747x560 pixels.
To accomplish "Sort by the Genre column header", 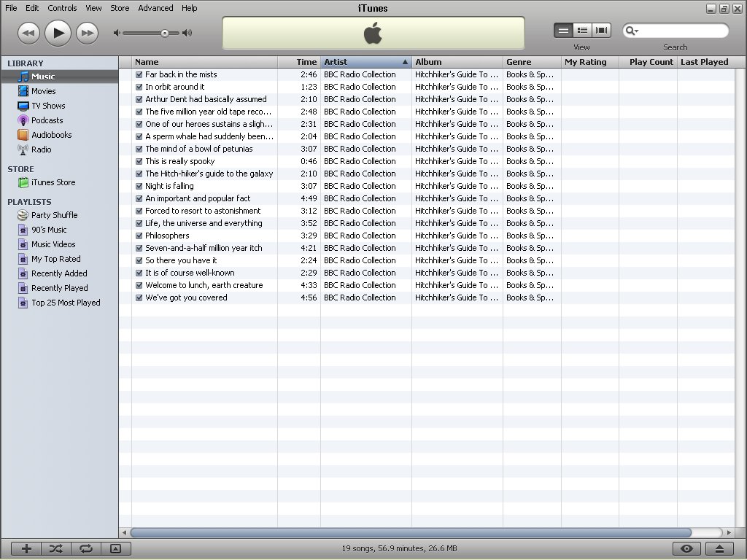I will click(x=532, y=62).
